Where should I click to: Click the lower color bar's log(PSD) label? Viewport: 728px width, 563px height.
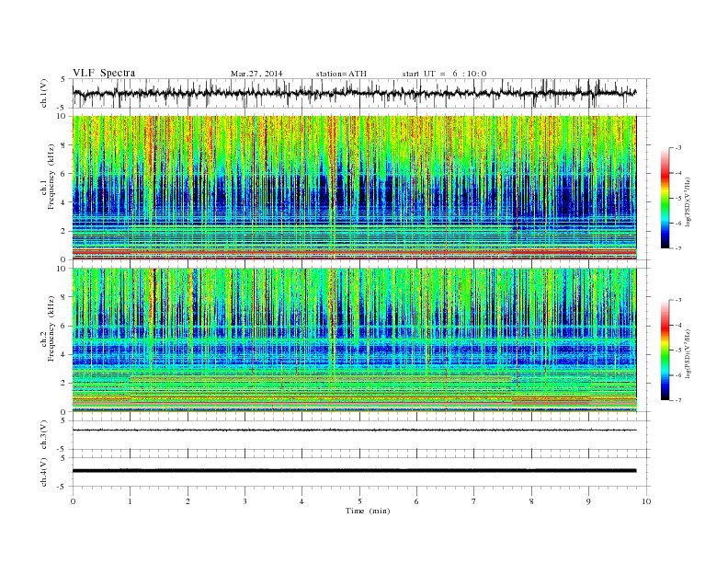click(x=688, y=353)
